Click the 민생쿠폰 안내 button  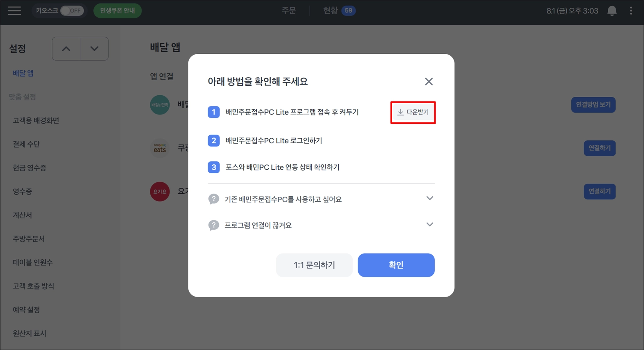click(118, 11)
